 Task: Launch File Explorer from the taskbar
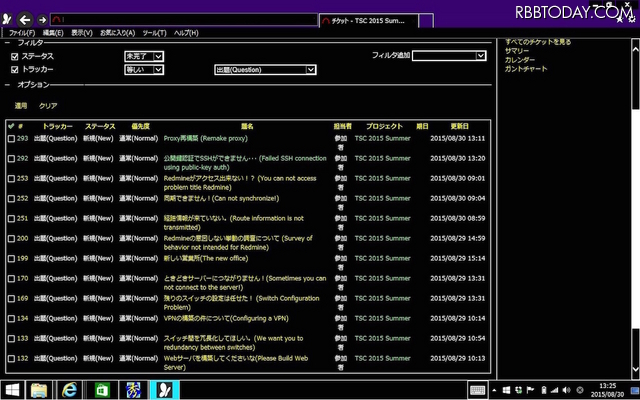pos(39,391)
